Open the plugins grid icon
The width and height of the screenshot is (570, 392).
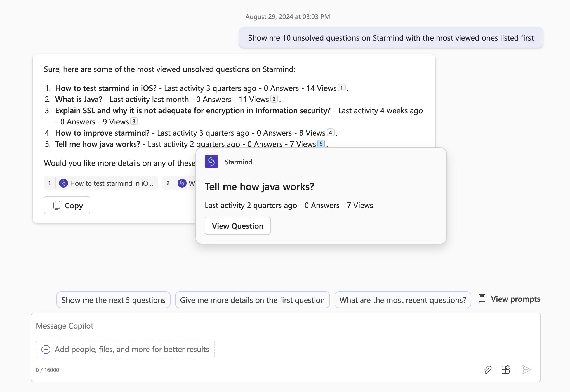pos(505,370)
